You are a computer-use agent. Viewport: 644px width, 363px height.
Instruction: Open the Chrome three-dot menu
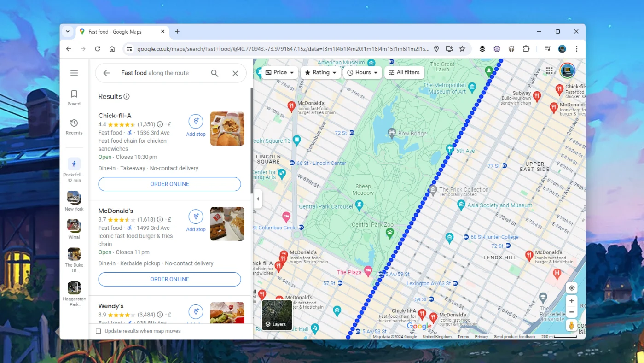pyautogui.click(x=576, y=48)
